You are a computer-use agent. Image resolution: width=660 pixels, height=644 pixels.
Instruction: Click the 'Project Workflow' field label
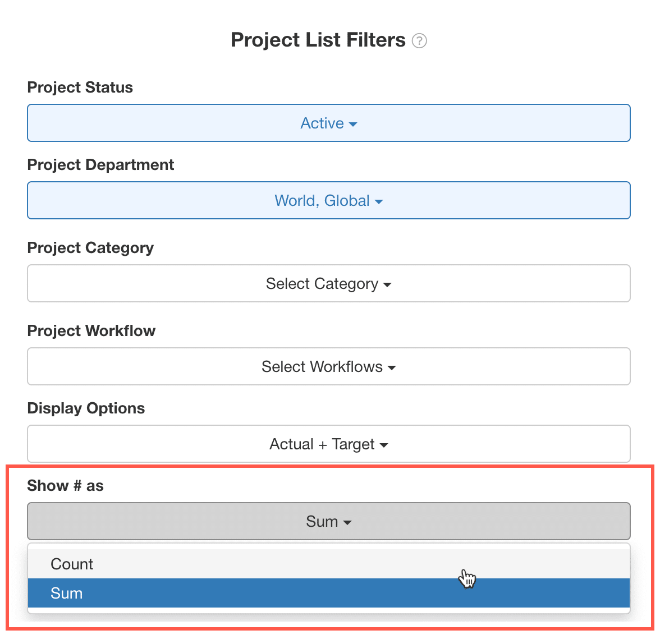[91, 331]
